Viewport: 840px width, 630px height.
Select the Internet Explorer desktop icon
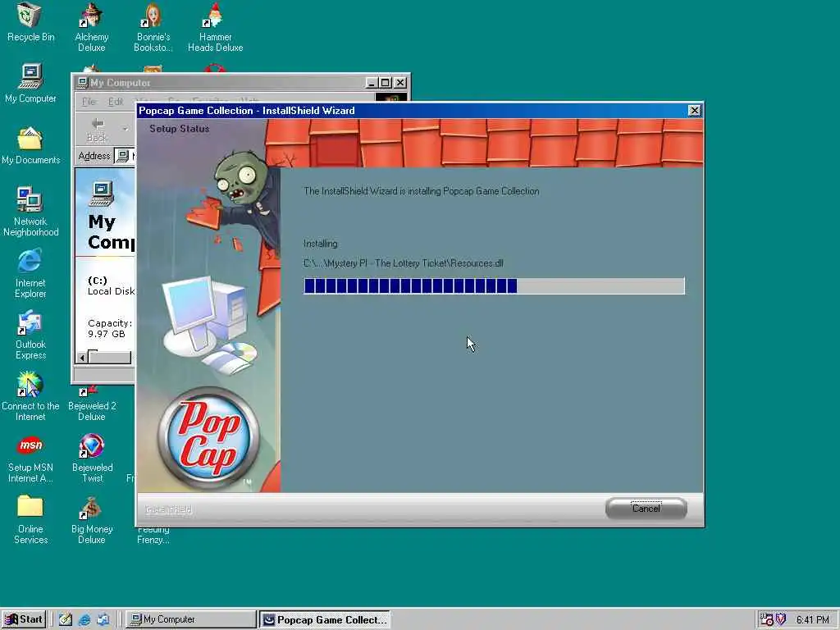click(x=30, y=273)
